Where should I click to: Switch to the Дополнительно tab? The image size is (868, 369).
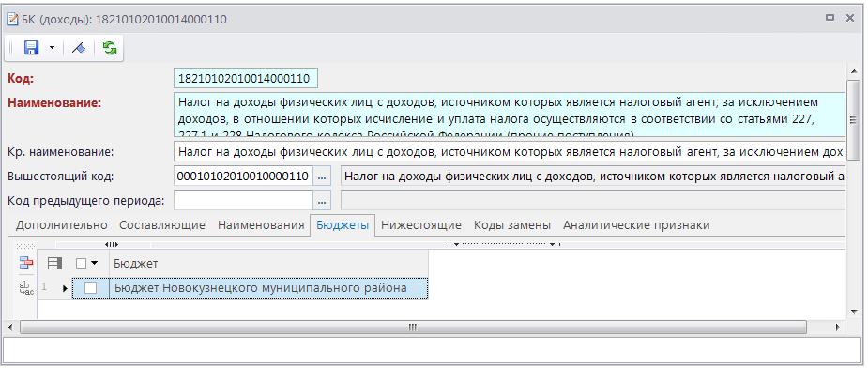pyautogui.click(x=61, y=225)
